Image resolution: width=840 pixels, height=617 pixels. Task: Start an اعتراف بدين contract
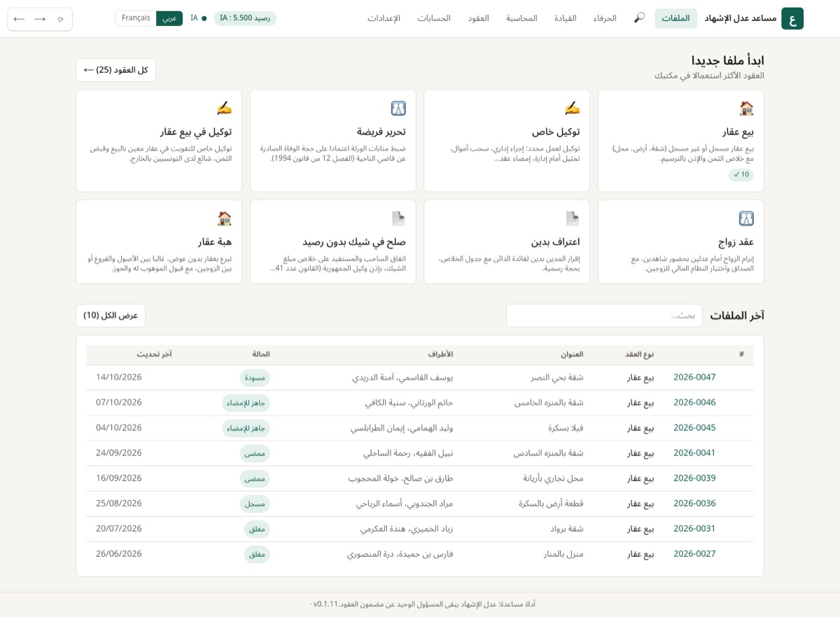(507, 242)
